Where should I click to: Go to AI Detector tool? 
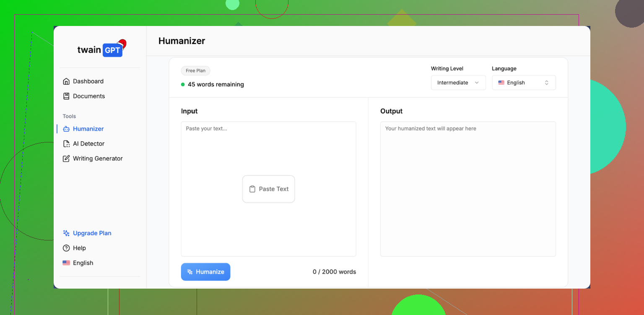[x=88, y=144]
